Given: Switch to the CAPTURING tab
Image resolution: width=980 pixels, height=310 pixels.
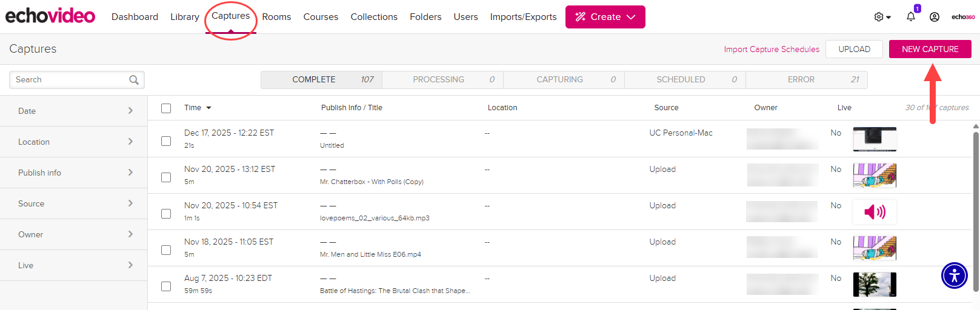Looking at the screenshot, I should click(564, 80).
